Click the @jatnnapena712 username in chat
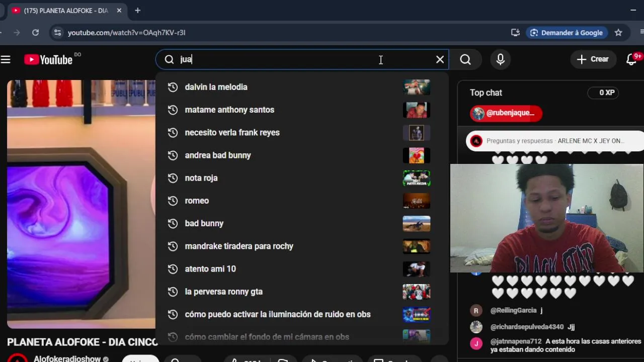The width and height of the screenshot is (644, 362). (x=516, y=341)
